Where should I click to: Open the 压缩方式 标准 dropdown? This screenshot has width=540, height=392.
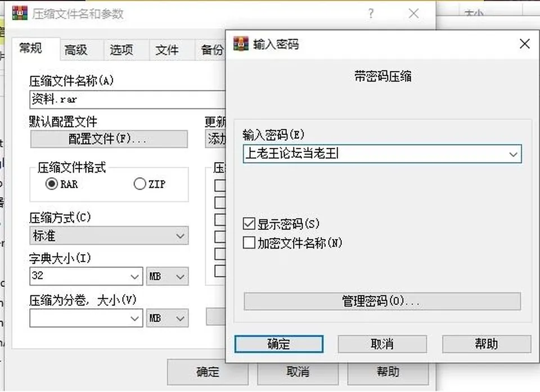109,236
